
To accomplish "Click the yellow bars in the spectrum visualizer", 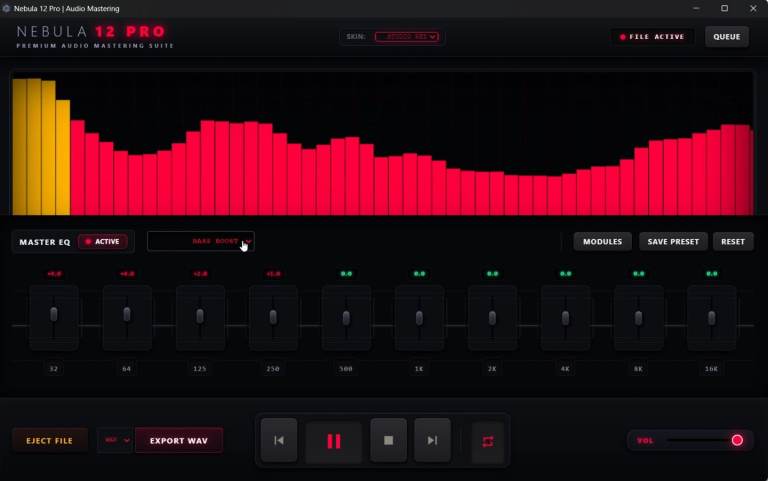I will 41,147.
